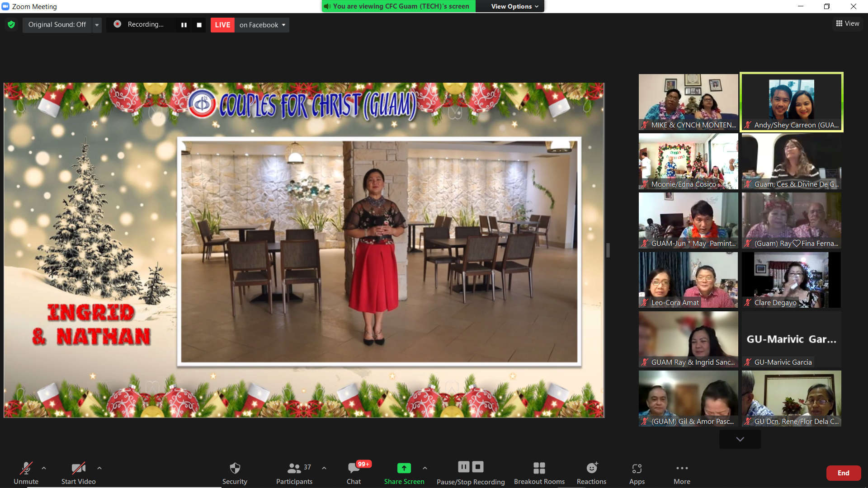Click the gallery panel resize divider handle
Screen dimensions: 868x488
tap(608, 250)
